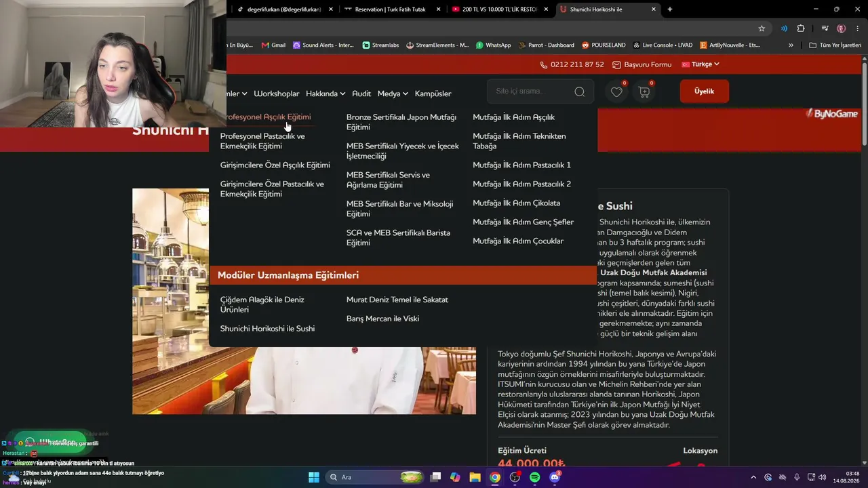
Task: Select Mutfağa İlk Adım Genç Şefler
Action: click(524, 222)
